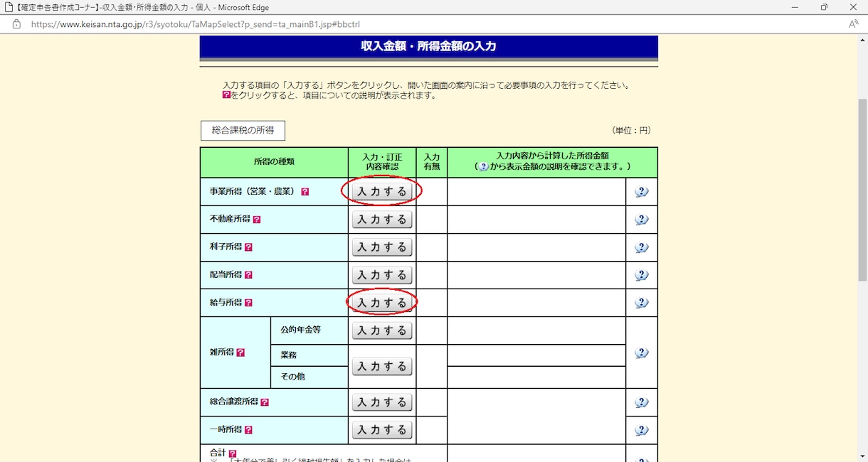Open help icon beside 一時所得

248,430
